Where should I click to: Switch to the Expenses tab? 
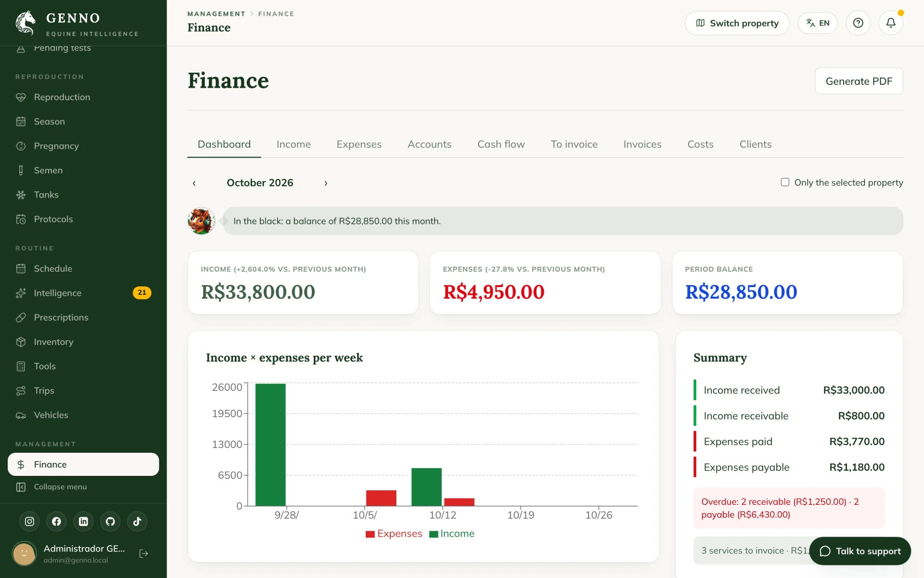coord(359,144)
